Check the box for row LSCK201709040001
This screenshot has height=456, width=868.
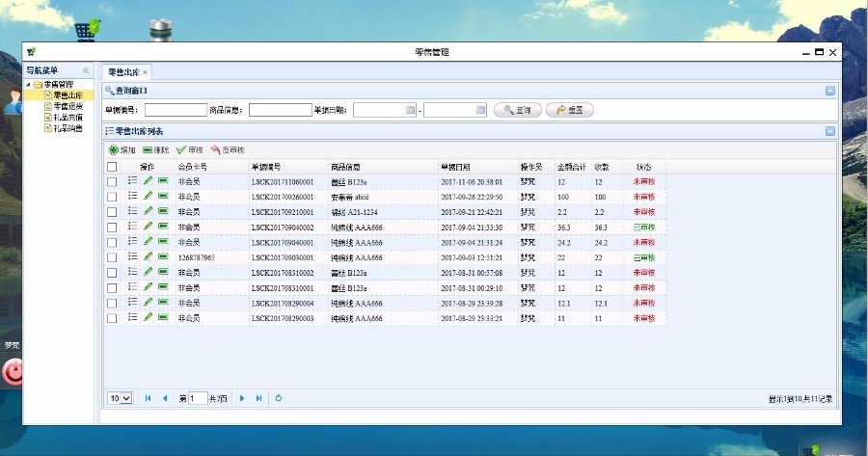112,242
